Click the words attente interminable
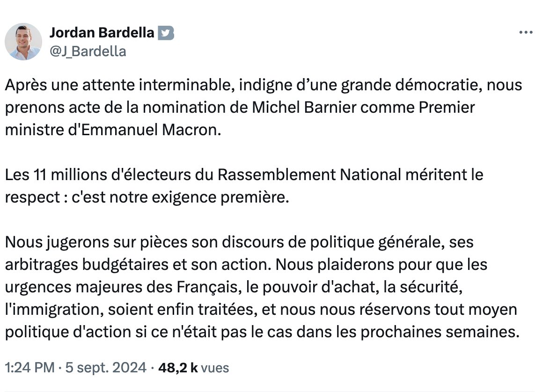 pyautogui.click(x=156, y=85)
